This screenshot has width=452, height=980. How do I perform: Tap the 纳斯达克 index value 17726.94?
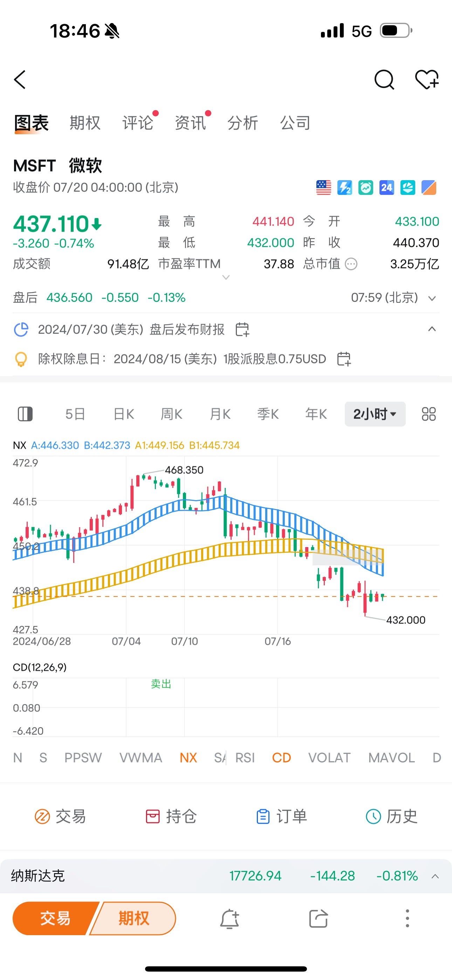coord(255,876)
